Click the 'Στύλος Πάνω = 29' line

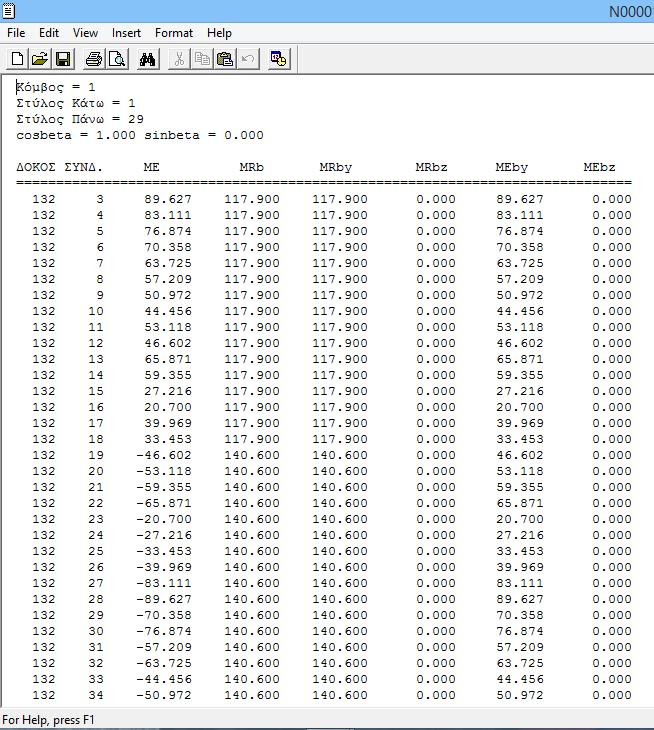(80, 119)
